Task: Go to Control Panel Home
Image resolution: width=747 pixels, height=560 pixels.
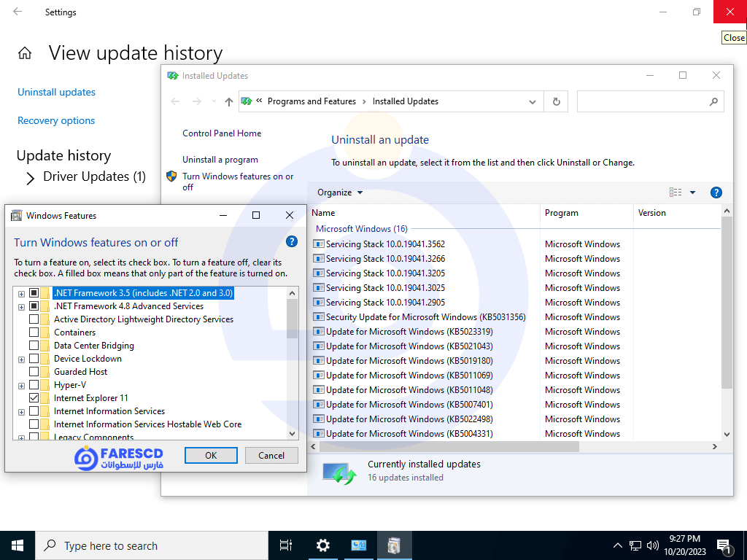Action: coord(222,133)
